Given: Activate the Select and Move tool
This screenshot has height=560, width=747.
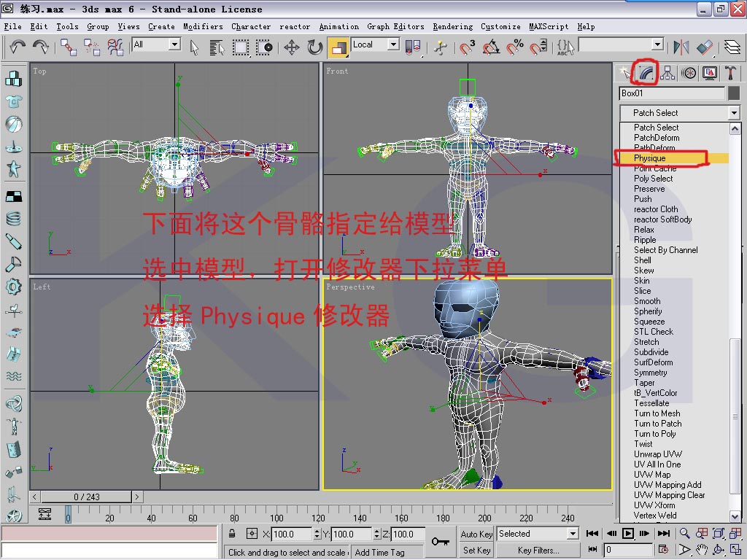Looking at the screenshot, I should click(x=292, y=47).
